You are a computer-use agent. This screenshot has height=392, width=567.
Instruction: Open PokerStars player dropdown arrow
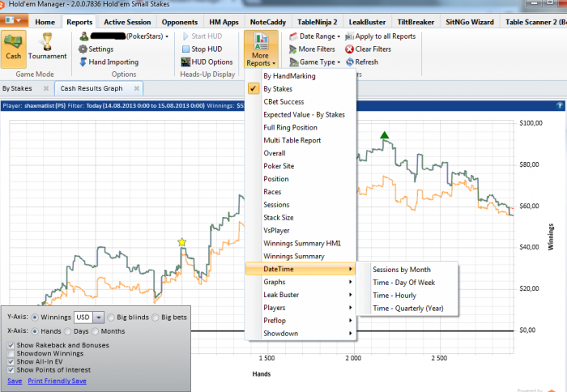[167, 36]
